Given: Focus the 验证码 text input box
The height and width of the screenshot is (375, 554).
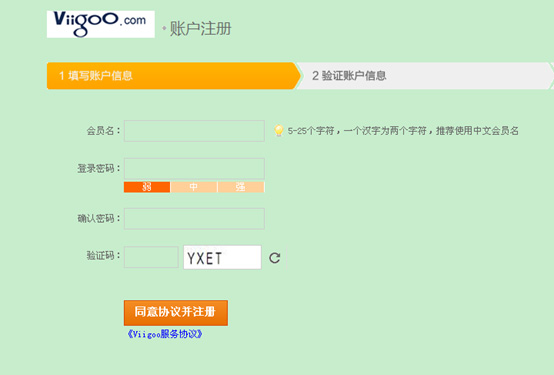Looking at the screenshot, I should pyautogui.click(x=151, y=257).
